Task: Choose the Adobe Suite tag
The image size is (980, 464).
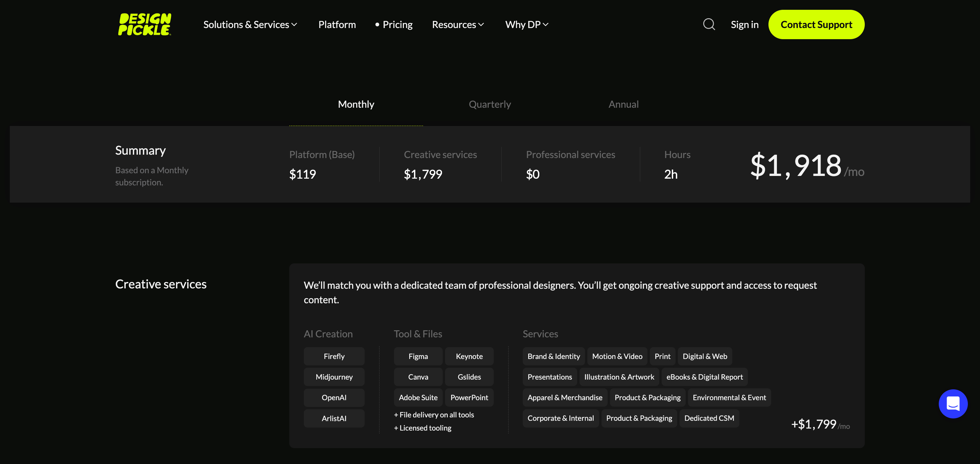Action: [x=418, y=397]
